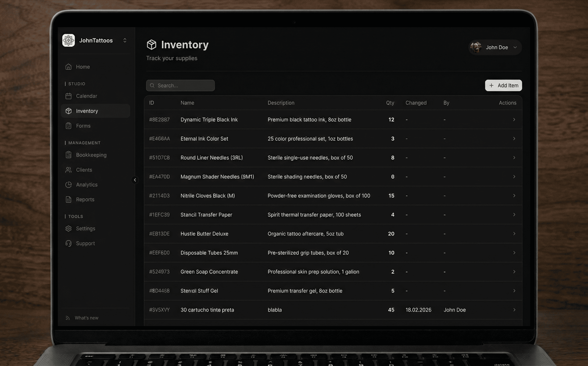
Task: Click the What's new feed icon
Action: pyautogui.click(x=68, y=318)
